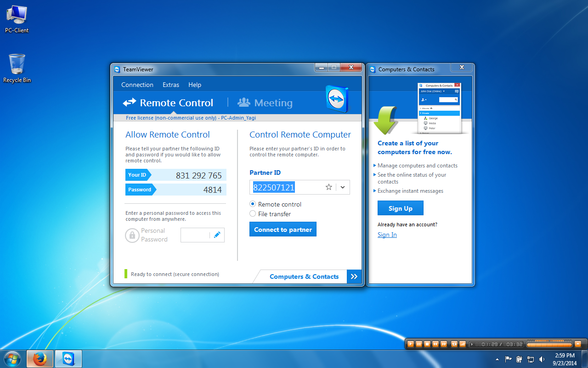
Task: Click the 'Free license' banner text
Action: pyautogui.click(x=191, y=118)
